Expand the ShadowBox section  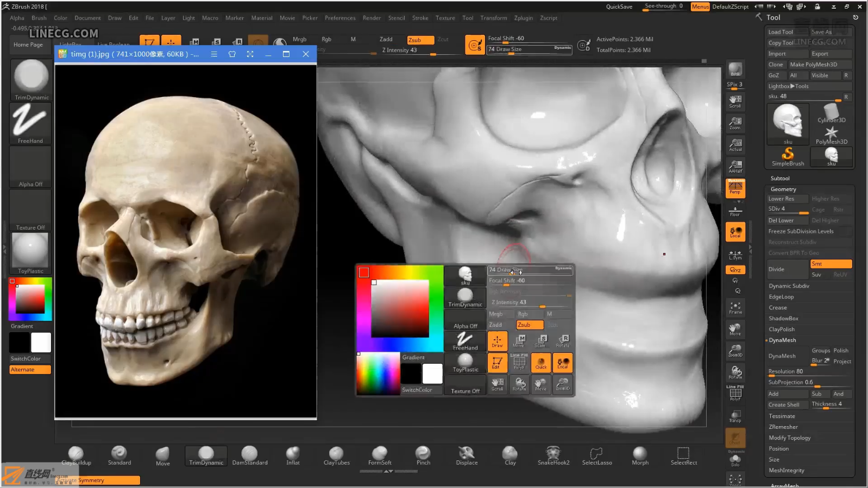[x=783, y=319]
